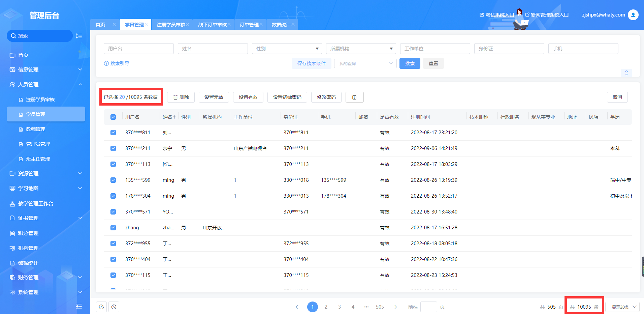Open the 所属机构 dropdown filter
Viewport: 644px width, 314px height.
[361, 49]
